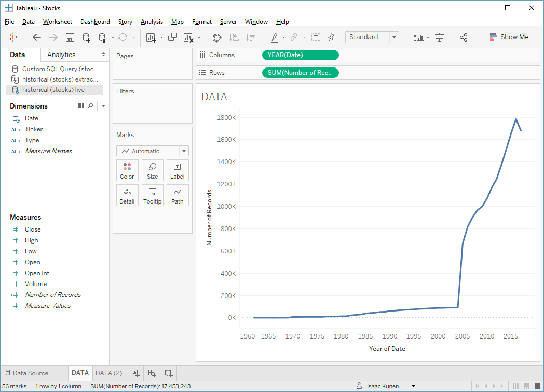
Task: Click the view data grid icon in Dimensions
Action: [81, 106]
